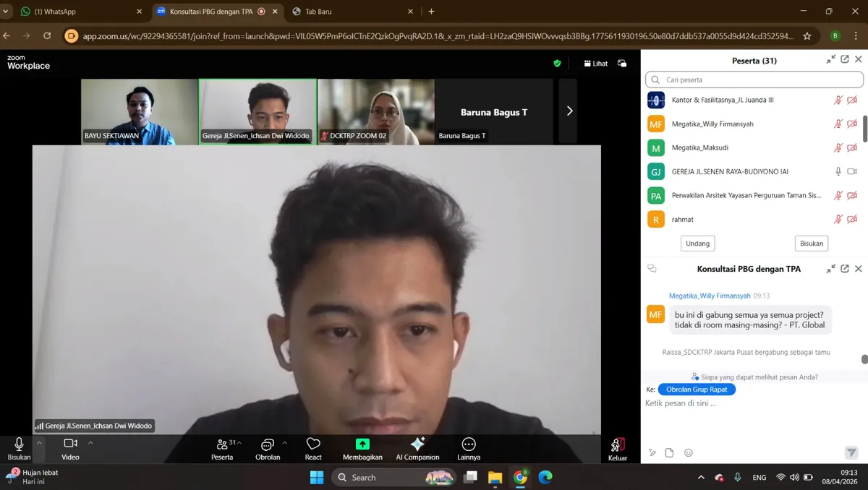
Task: Toggle camera for GEREJA JL.SENEN RAYA-BUDIYONO IAI
Action: click(x=852, y=171)
